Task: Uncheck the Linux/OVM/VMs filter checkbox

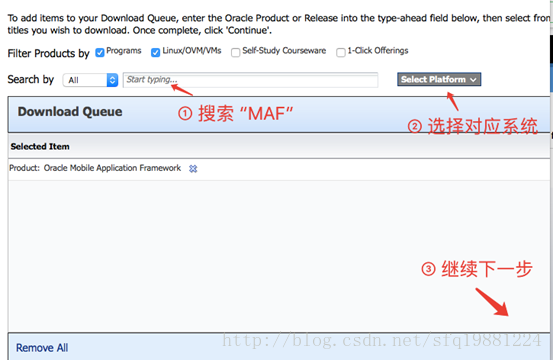Action: (x=155, y=53)
